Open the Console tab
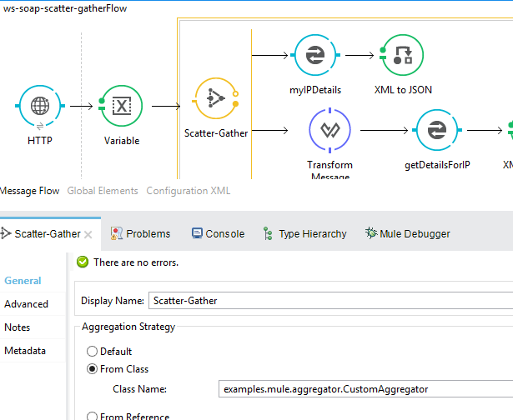Image resolution: width=513 pixels, height=420 pixels. 218,234
